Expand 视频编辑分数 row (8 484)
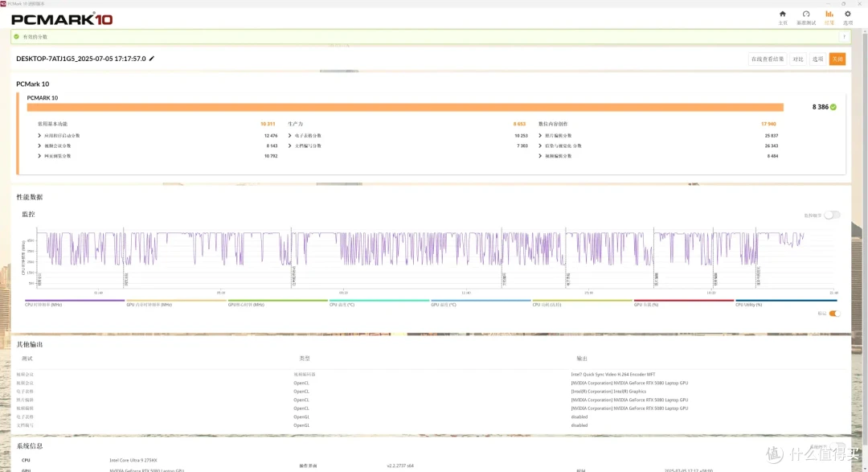Image resolution: width=868 pixels, height=472 pixels. point(540,156)
